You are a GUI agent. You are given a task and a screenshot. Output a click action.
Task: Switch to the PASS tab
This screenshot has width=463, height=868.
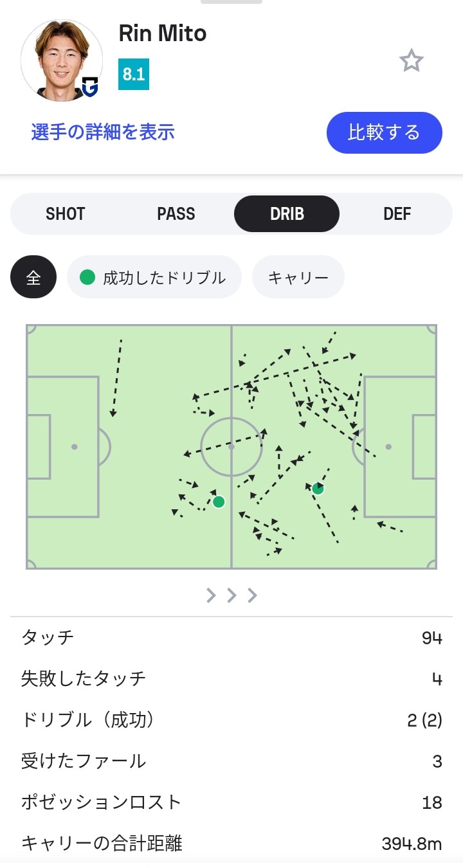(176, 214)
